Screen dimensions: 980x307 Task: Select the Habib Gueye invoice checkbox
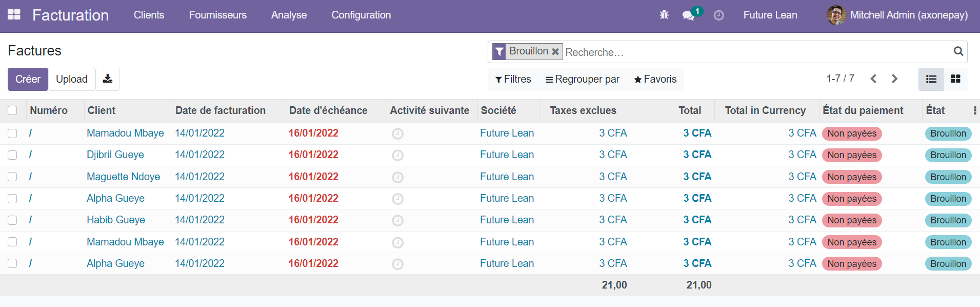12,220
